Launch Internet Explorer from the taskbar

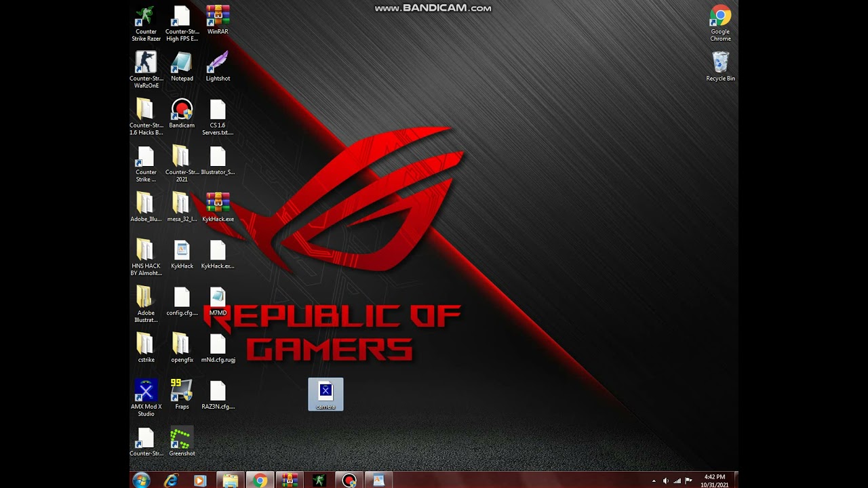(x=171, y=481)
